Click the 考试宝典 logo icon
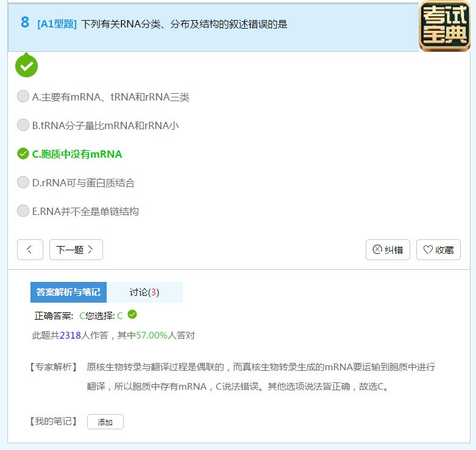Screen dimensions: 476x450 [444, 26]
